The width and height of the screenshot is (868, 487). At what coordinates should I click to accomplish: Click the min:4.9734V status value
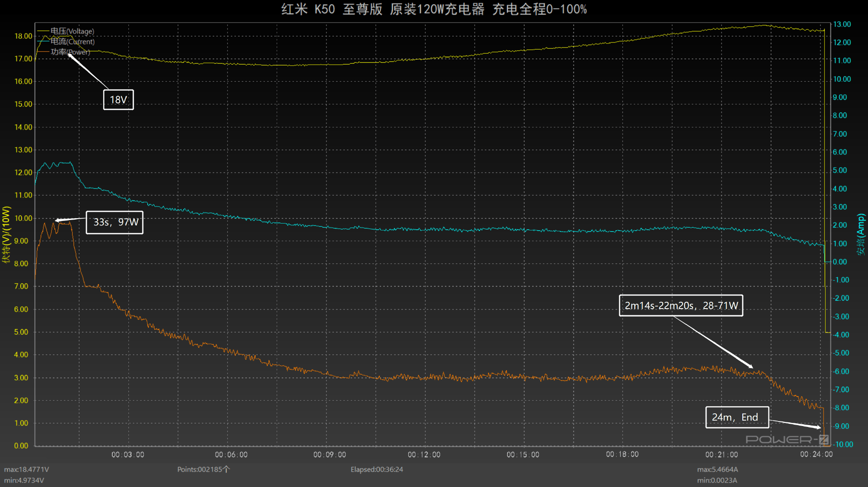[24, 480]
